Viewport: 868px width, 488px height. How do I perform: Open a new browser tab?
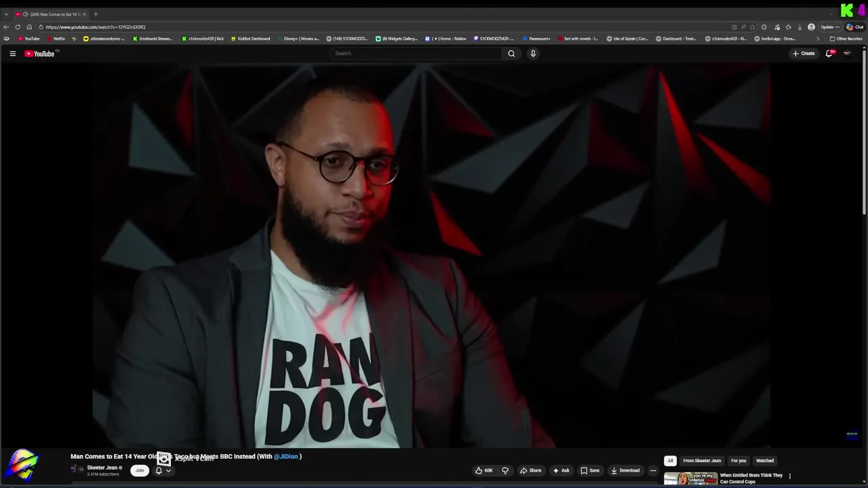coord(96,14)
